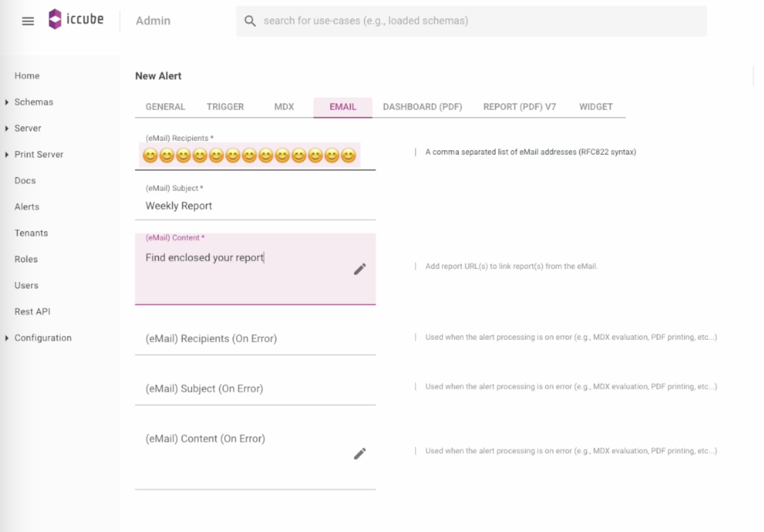Open the DASHBOARD (PDF) tab
This screenshot has height=532, width=764.
(x=422, y=107)
